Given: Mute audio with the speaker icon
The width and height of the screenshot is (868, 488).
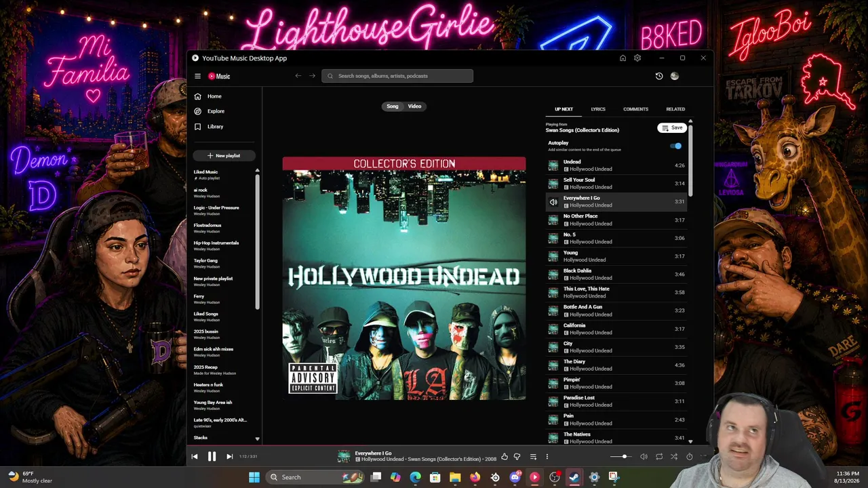Looking at the screenshot, I should coord(644,457).
